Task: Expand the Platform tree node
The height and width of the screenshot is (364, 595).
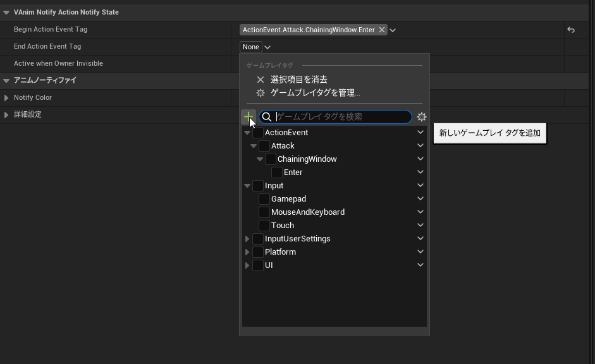Action: pyautogui.click(x=247, y=252)
